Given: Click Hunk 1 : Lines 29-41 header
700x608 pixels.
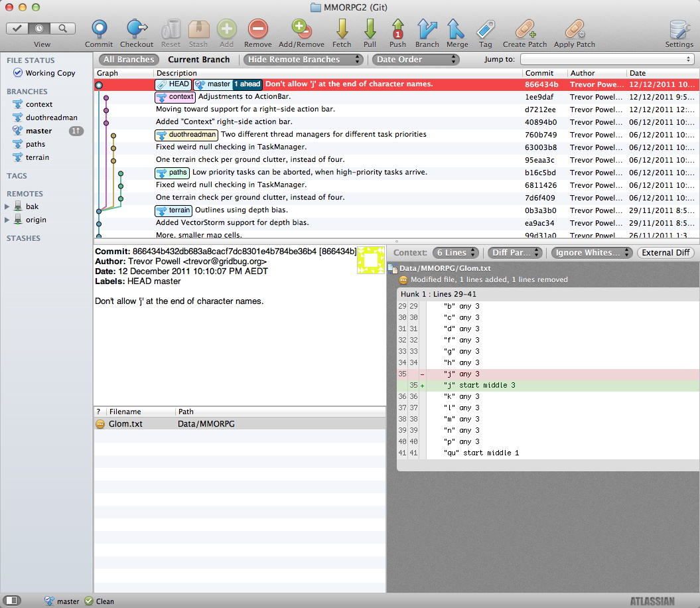Looking at the screenshot, I should tap(548, 294).
